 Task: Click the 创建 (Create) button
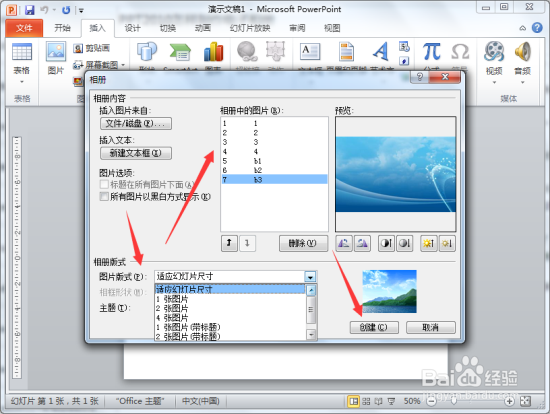tap(374, 327)
